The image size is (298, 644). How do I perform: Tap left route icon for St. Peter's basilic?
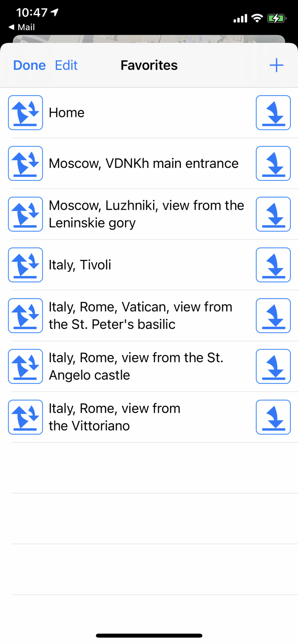point(25,316)
